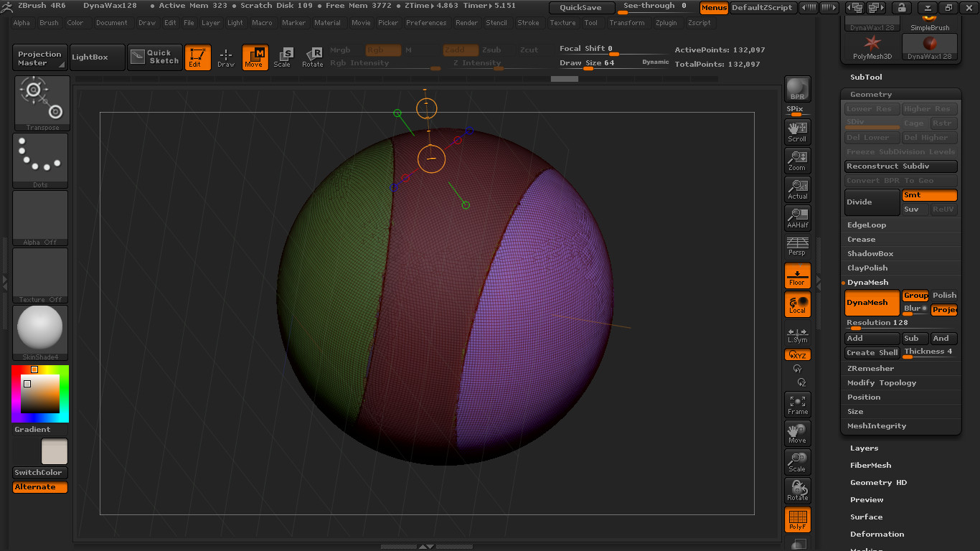Open the Stroke menu
Screen dimensions: 980x551
coord(528,23)
